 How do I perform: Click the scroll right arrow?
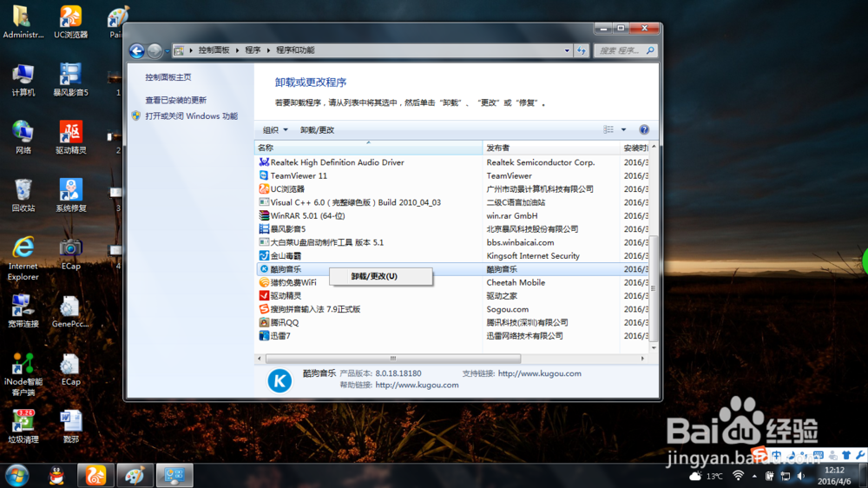[x=642, y=359]
